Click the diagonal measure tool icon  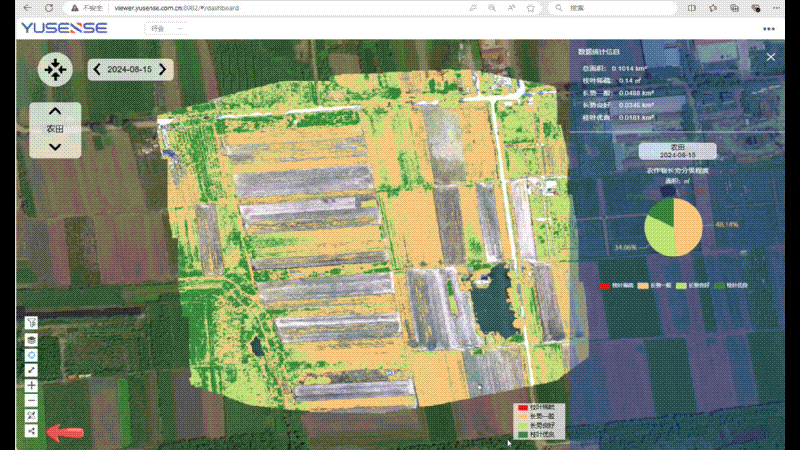(33, 370)
